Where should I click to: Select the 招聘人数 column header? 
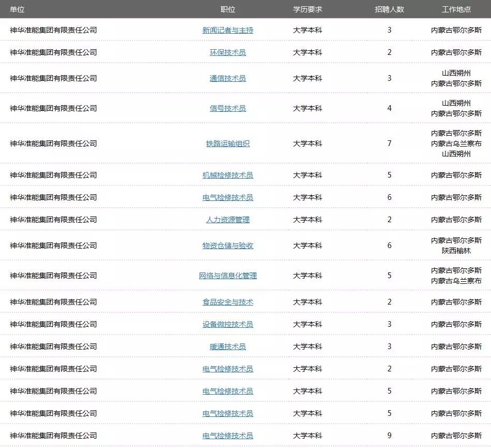click(x=389, y=9)
